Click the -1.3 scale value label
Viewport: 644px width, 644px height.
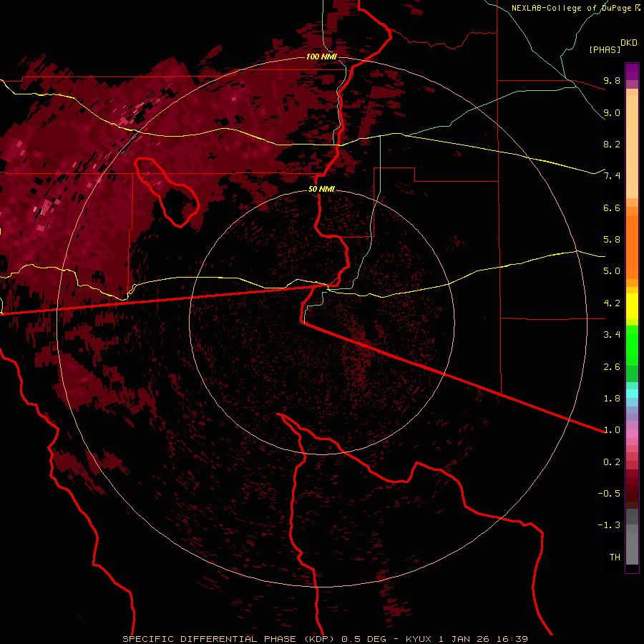609,525
